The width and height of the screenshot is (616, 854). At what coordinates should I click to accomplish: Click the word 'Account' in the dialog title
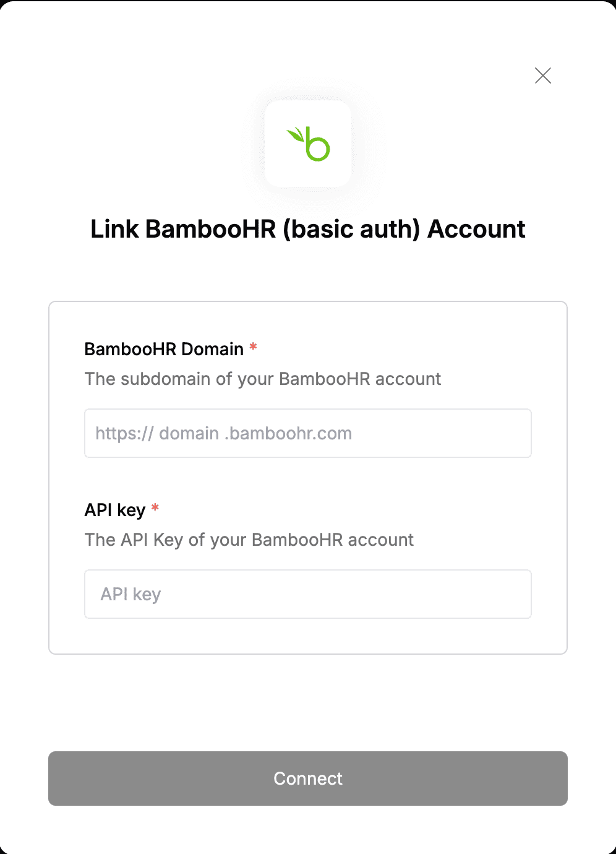tap(477, 229)
